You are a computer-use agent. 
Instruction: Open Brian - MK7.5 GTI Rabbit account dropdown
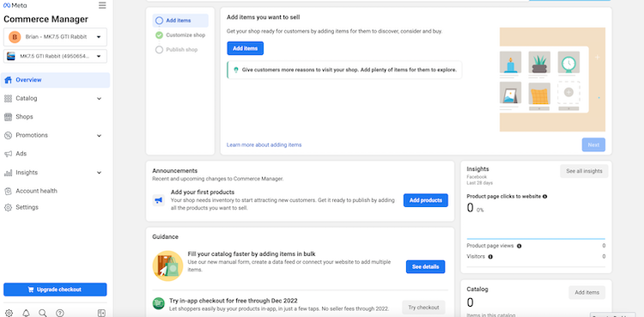[55, 37]
